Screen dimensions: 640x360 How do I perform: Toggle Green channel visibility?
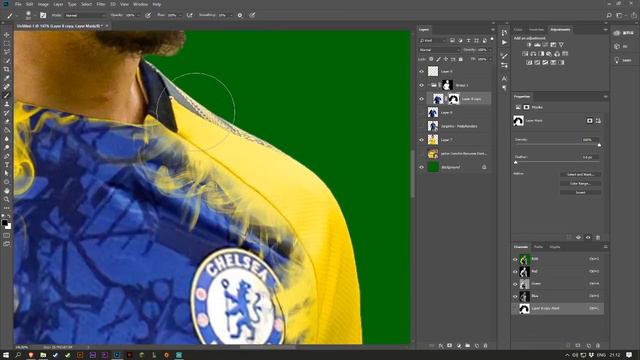coord(515,284)
